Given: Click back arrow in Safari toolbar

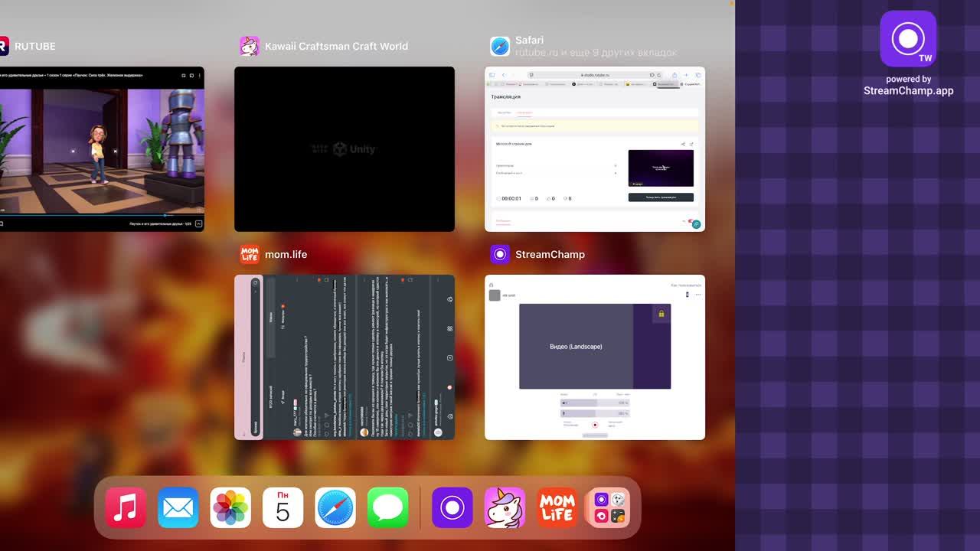Looking at the screenshot, I should (x=504, y=75).
